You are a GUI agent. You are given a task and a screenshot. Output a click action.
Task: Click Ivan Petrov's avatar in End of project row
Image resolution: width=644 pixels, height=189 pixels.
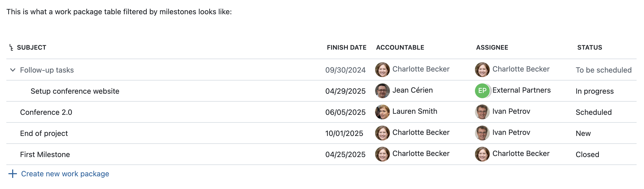tap(482, 133)
